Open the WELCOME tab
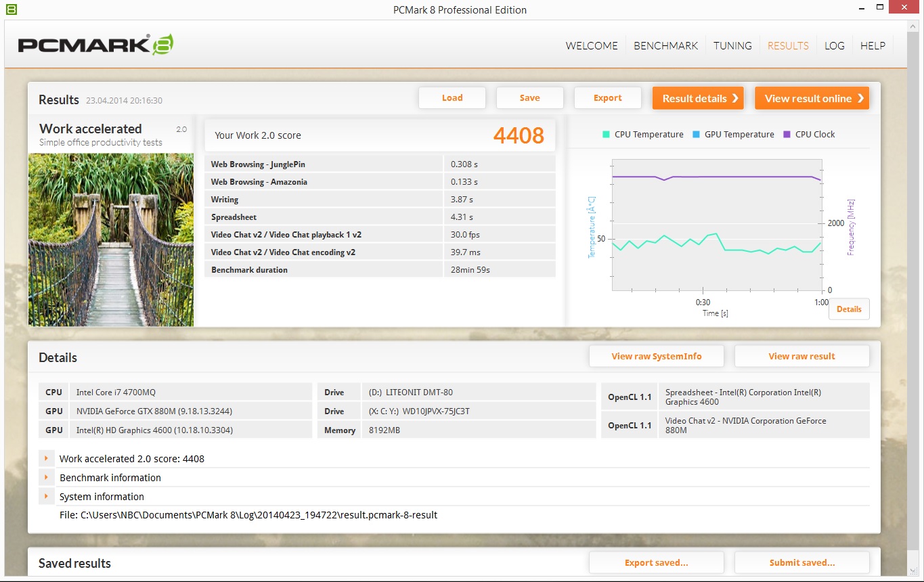The image size is (924, 582). click(x=592, y=45)
